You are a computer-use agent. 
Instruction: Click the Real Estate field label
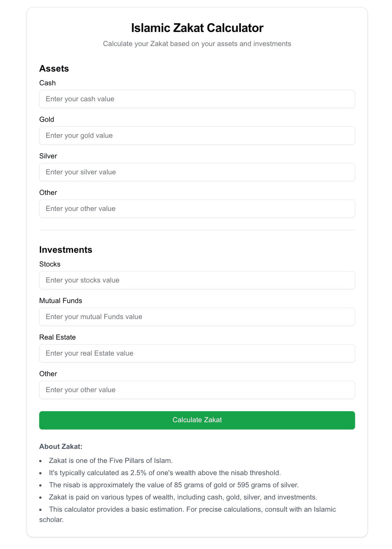pyautogui.click(x=57, y=337)
